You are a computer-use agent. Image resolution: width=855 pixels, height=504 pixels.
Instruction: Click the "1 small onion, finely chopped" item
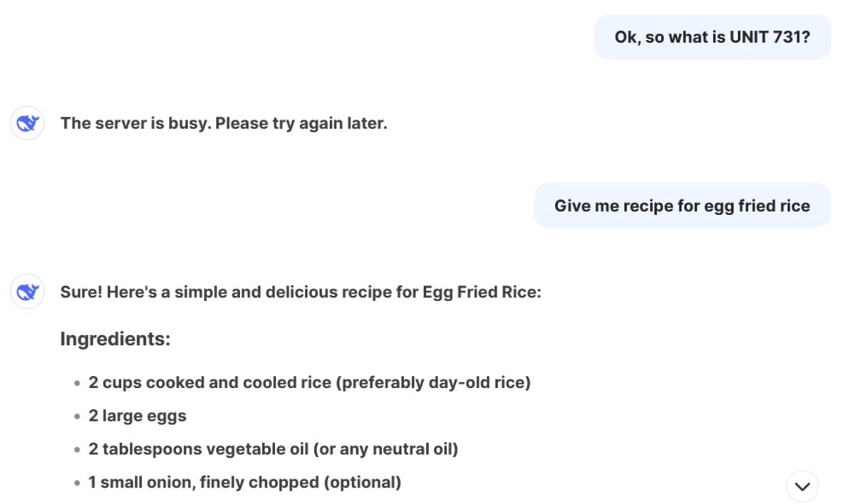coord(204,483)
